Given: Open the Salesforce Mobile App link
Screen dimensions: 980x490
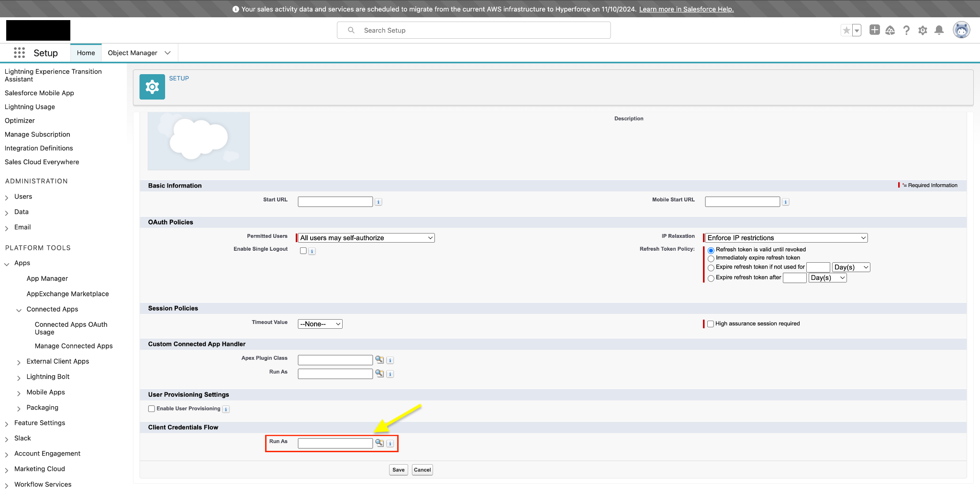Looking at the screenshot, I should [39, 93].
